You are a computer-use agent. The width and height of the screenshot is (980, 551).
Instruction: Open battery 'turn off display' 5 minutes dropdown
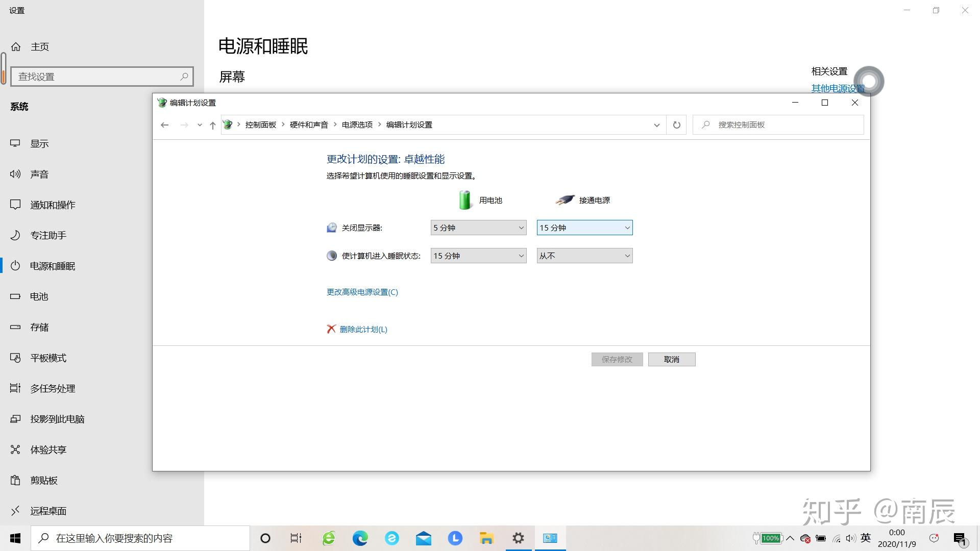[478, 228]
